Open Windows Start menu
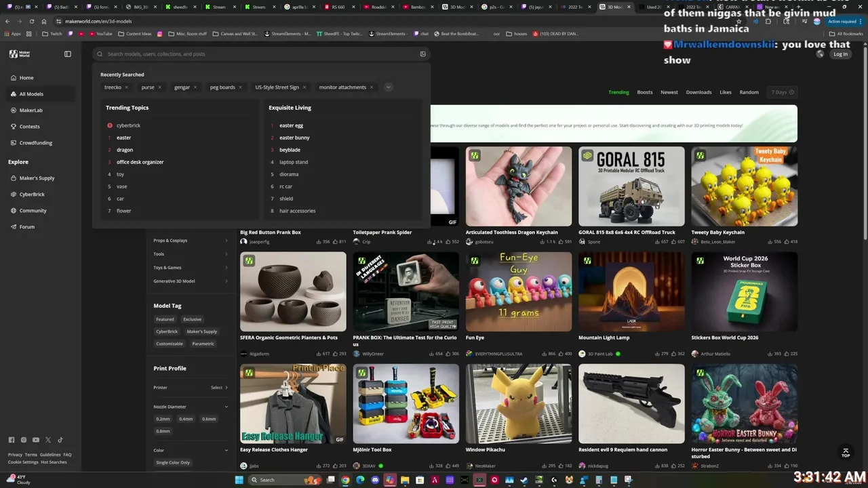Viewport: 868px width, 488px height. click(x=239, y=480)
